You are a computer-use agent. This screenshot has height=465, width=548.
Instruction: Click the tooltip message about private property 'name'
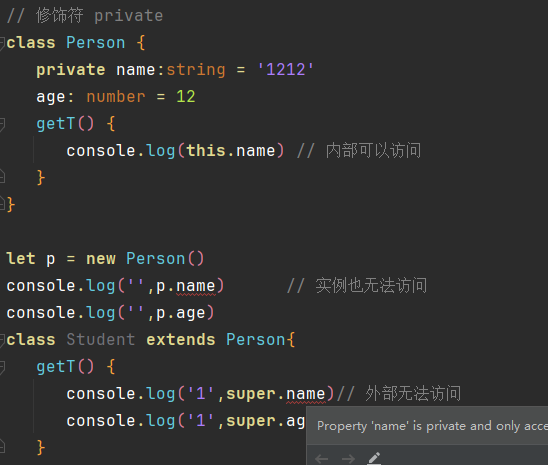(432, 426)
